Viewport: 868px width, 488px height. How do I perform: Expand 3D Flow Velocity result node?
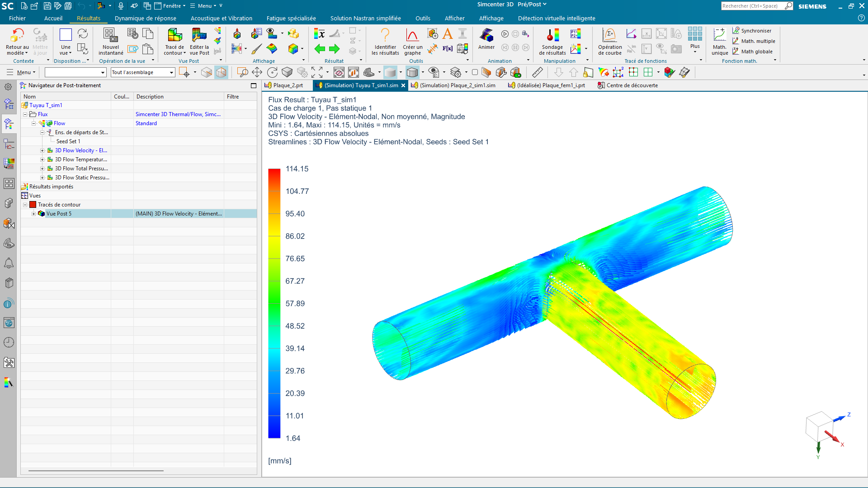pos(42,150)
